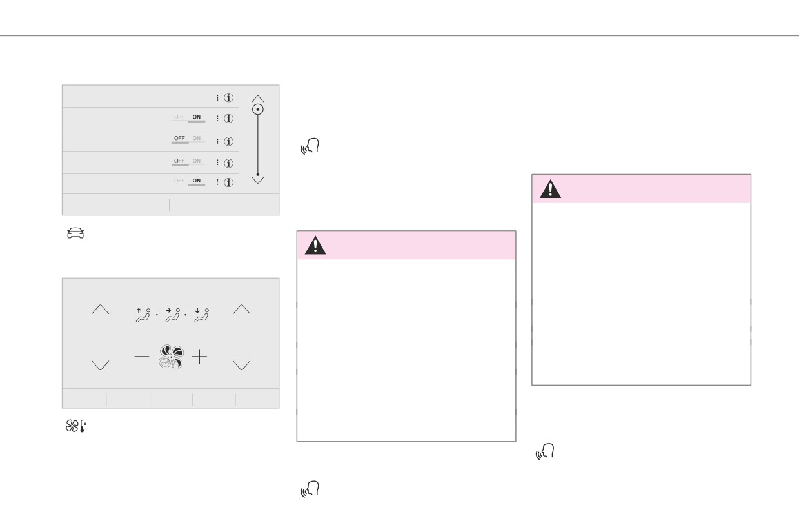Click the circular scroll handle on the list scrollbar

coord(258,109)
